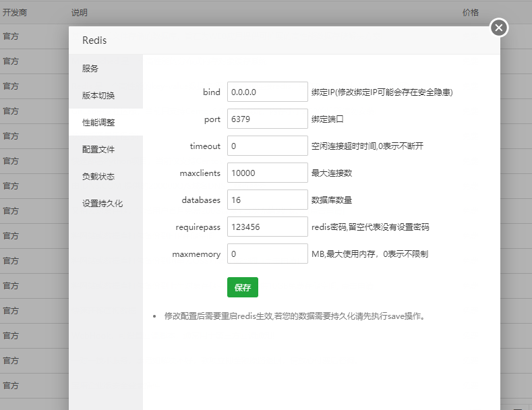Click the 数据库数量 label text
Viewport: 532px width, 410px height.
click(x=332, y=200)
